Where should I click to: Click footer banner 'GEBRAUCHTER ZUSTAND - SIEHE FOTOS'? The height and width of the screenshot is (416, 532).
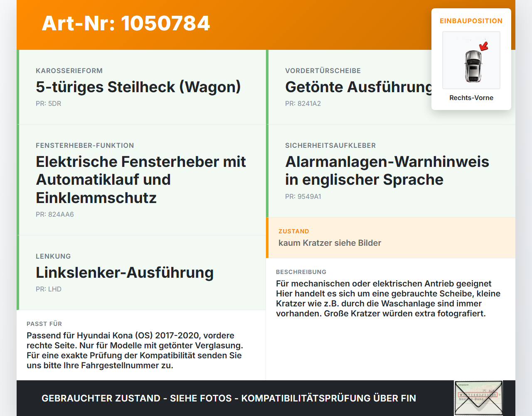(229, 398)
